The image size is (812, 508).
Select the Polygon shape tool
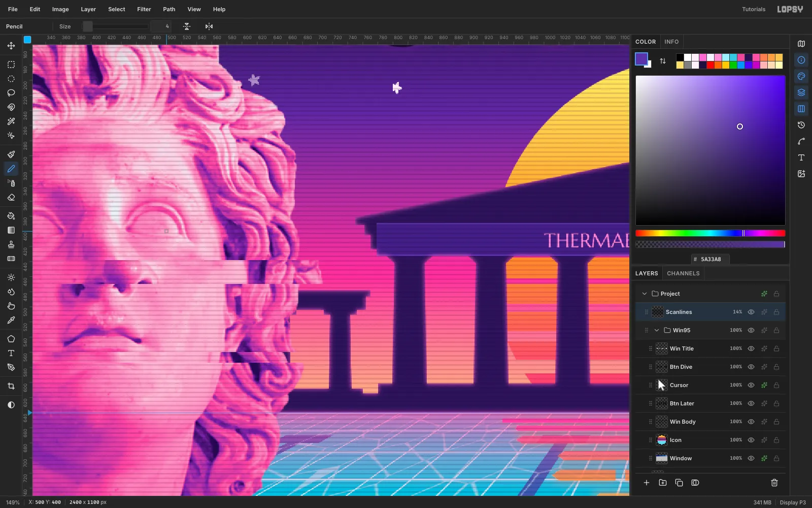(11, 339)
